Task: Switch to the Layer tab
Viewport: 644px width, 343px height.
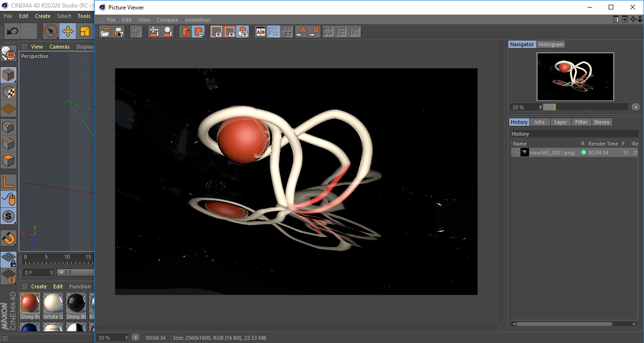Action: (x=561, y=122)
